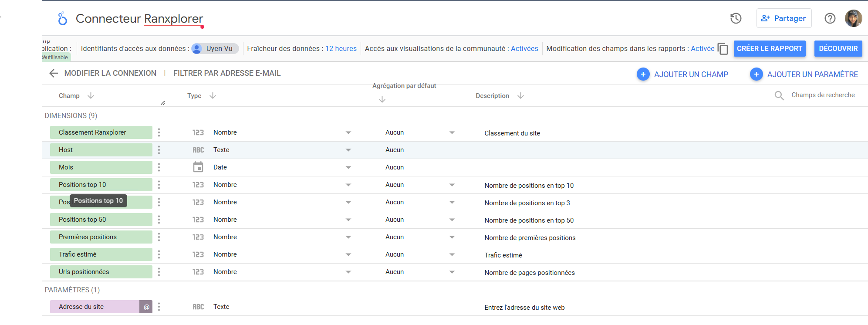Viewport: 868px width, 325px height.
Task: Click the plus icon for Ajouter un paramètre
Action: [x=756, y=74]
